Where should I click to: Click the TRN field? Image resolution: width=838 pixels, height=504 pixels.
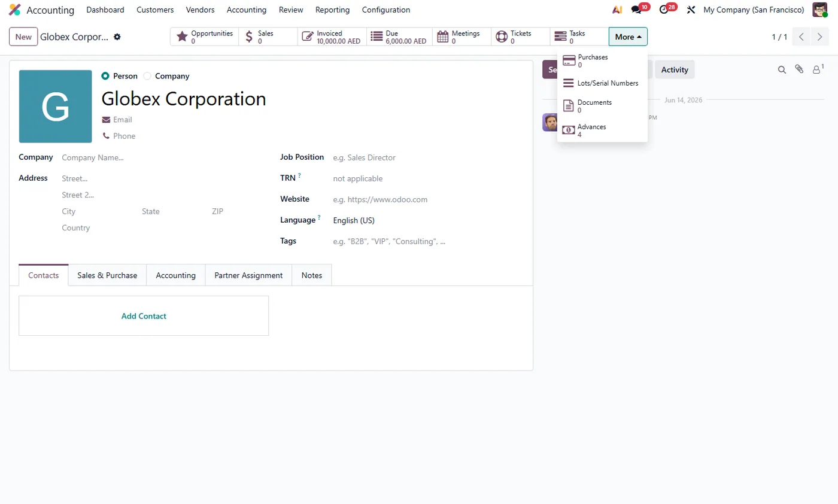[427, 178]
